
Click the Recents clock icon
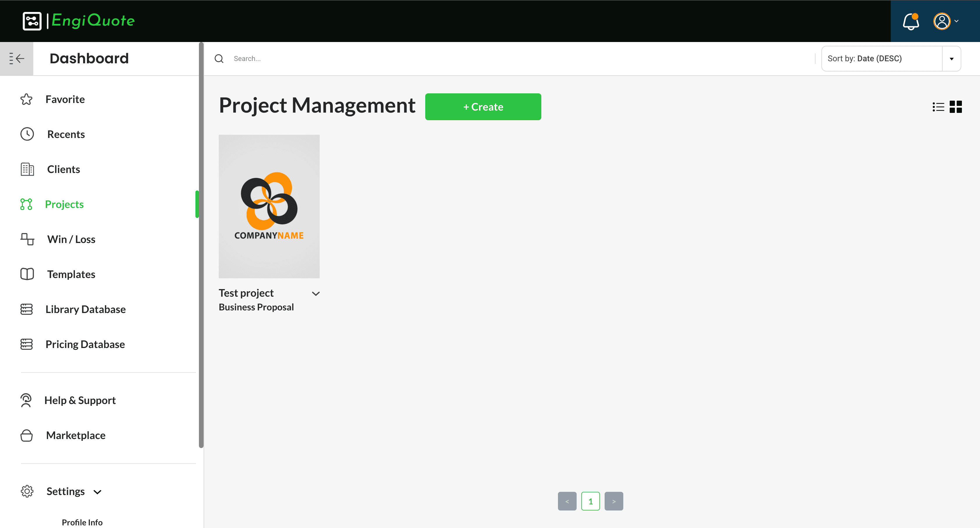(27, 134)
